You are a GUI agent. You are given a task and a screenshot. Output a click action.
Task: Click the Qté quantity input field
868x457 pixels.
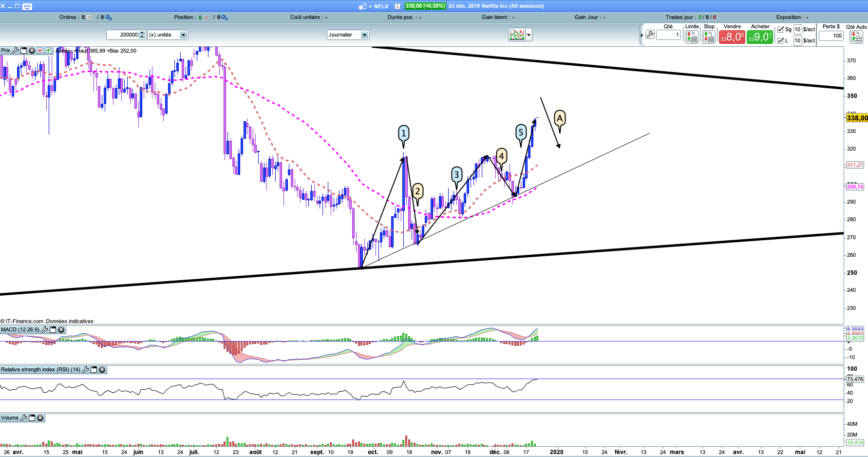coord(668,35)
